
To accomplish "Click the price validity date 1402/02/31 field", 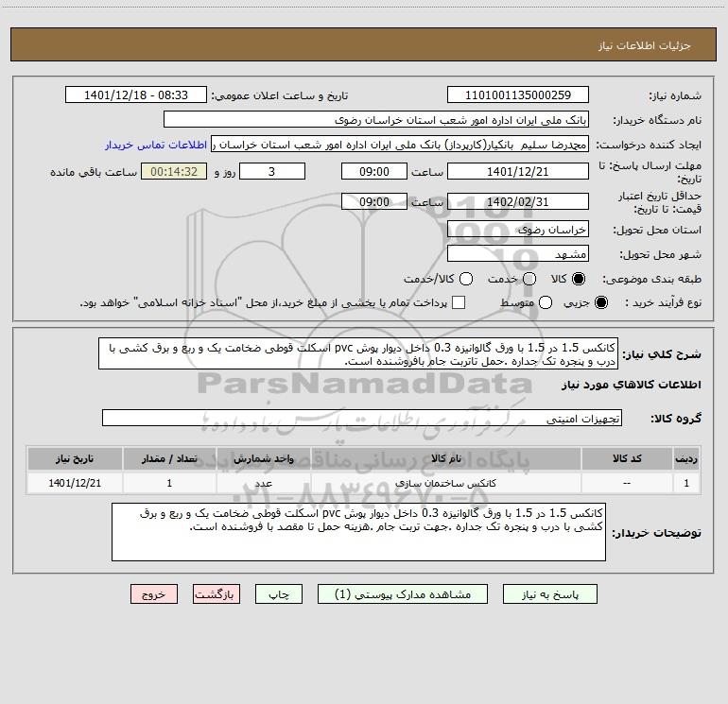I will (518, 201).
